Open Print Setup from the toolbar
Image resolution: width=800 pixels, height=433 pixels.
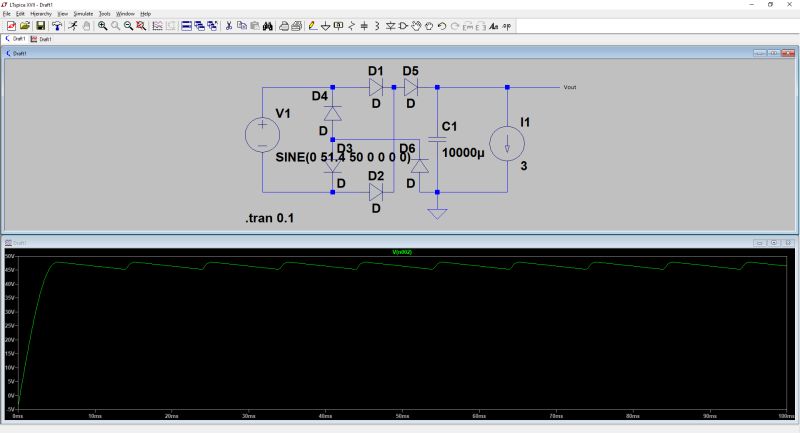(x=284, y=26)
